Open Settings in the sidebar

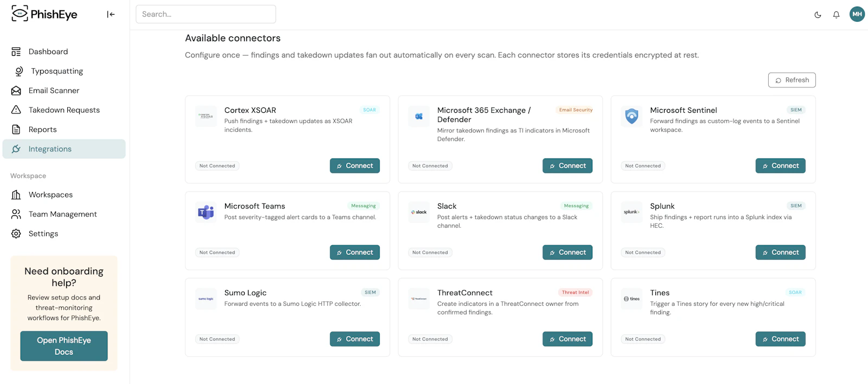[64, 234]
